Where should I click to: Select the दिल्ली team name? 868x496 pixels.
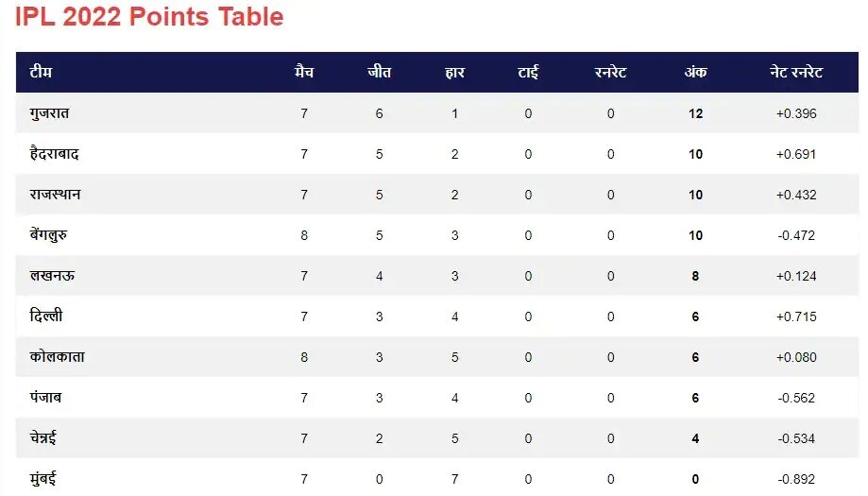tap(46, 316)
